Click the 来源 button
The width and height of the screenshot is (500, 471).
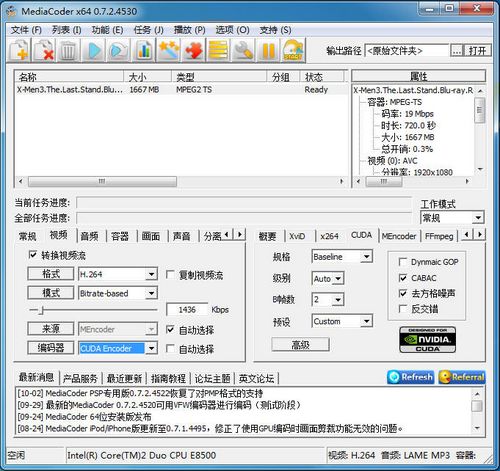51,329
